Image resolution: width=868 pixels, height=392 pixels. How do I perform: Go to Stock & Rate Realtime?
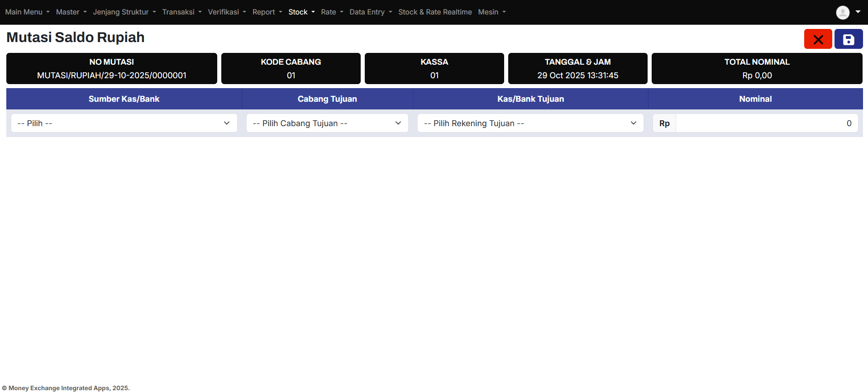point(434,12)
